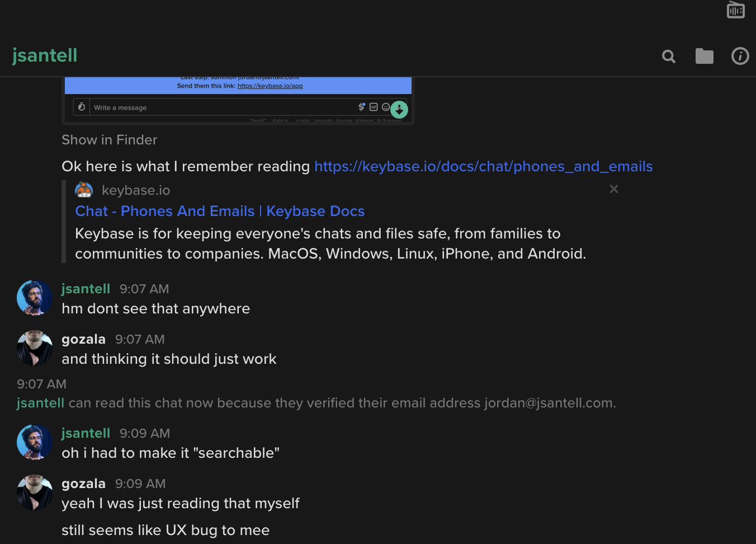Click the message "still seems like UX bug to mee"

click(166, 531)
